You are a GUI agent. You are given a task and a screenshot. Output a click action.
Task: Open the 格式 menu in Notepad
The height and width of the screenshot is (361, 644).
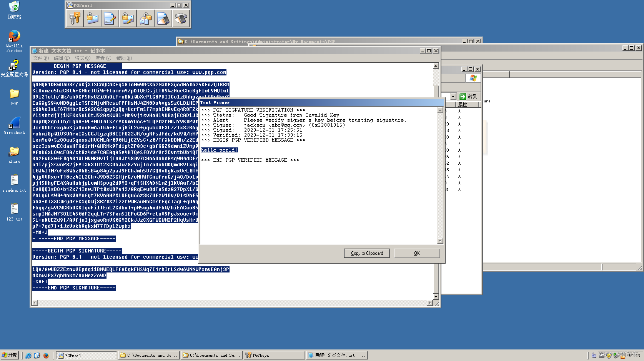[82, 58]
